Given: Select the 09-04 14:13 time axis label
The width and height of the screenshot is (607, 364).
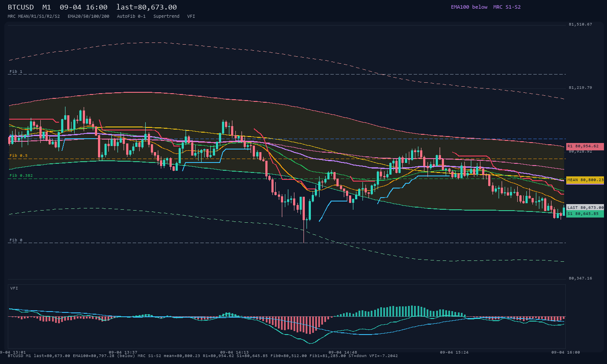Looking at the screenshot, I should point(235,352).
